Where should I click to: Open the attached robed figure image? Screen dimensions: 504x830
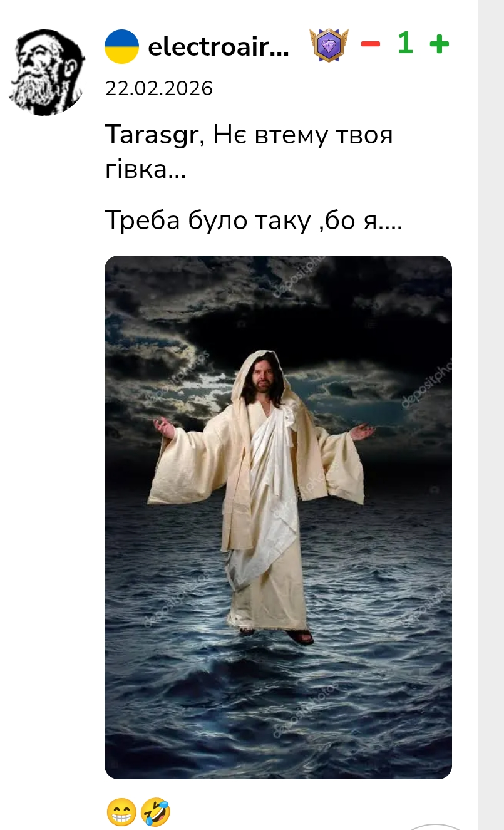click(x=278, y=517)
